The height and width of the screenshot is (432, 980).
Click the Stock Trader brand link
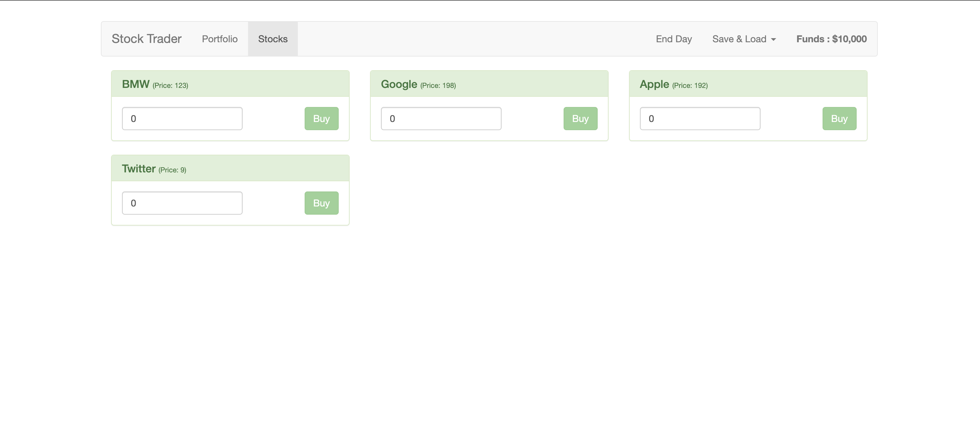coord(147,39)
